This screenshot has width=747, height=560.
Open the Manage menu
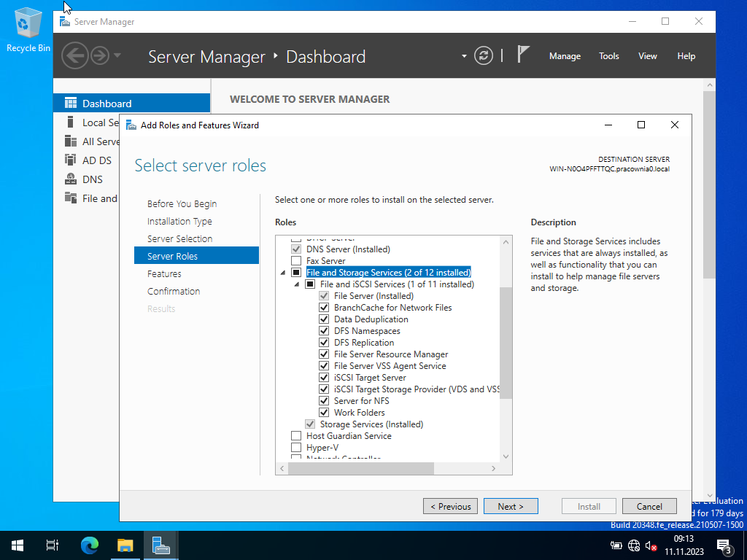[565, 56]
